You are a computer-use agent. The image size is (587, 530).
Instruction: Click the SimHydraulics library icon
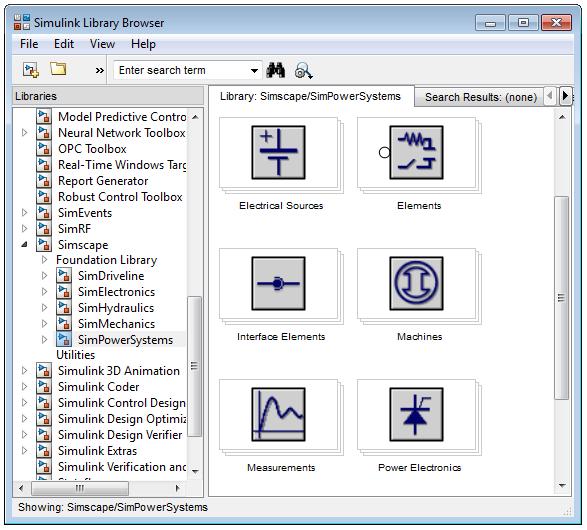(64, 308)
